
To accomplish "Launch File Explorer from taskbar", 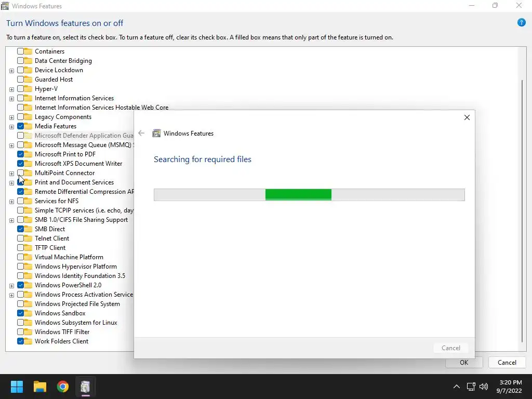I will coord(39,387).
